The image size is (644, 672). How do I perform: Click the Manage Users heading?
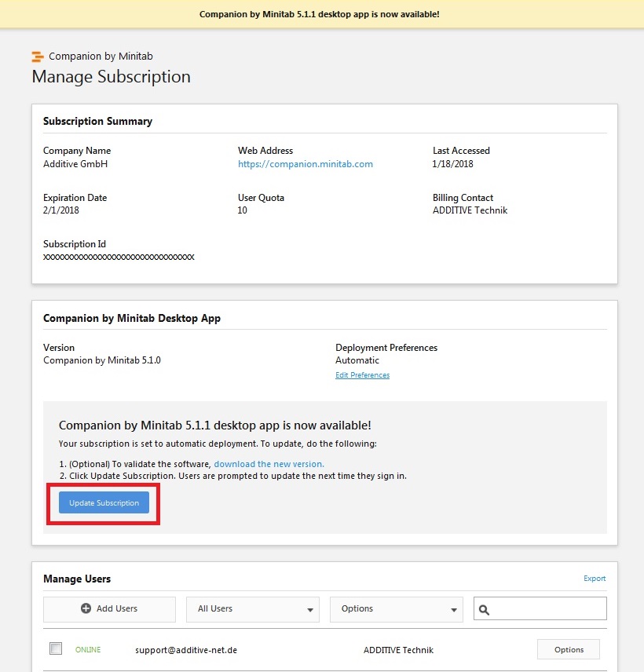[77, 579]
